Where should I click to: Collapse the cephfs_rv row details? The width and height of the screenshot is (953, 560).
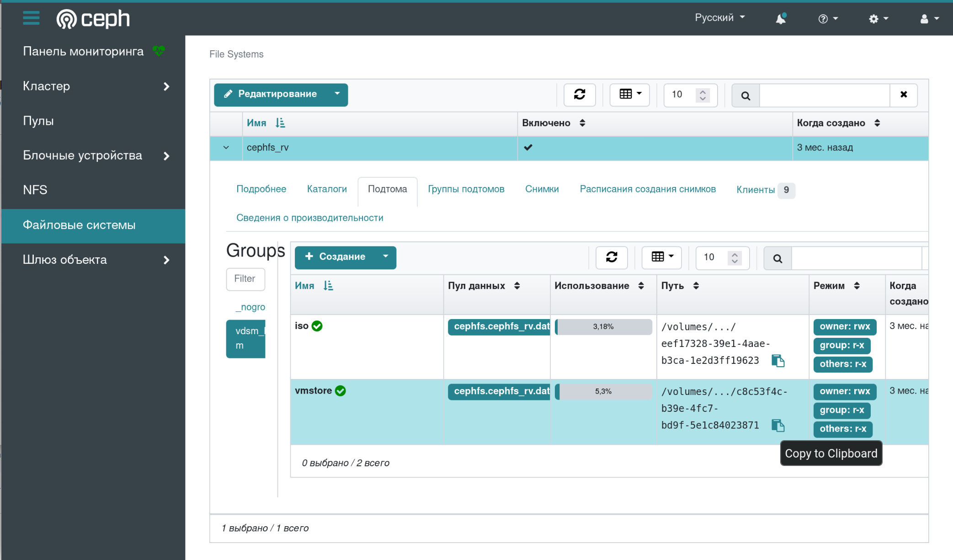click(x=226, y=148)
